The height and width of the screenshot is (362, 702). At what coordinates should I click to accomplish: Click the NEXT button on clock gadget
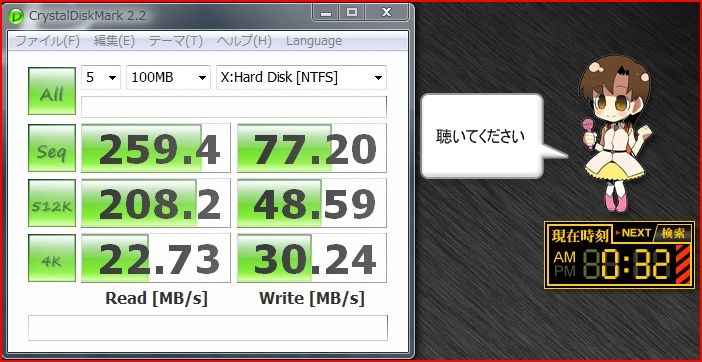tap(634, 233)
